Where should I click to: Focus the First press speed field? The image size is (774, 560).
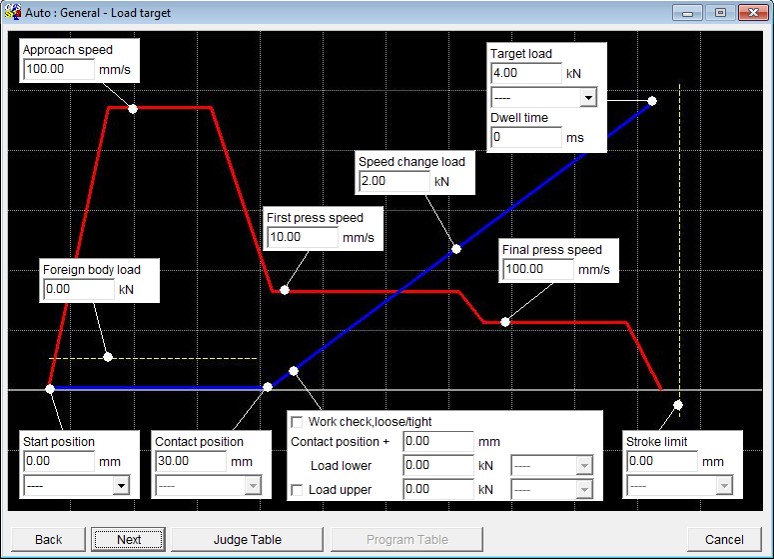tap(302, 238)
